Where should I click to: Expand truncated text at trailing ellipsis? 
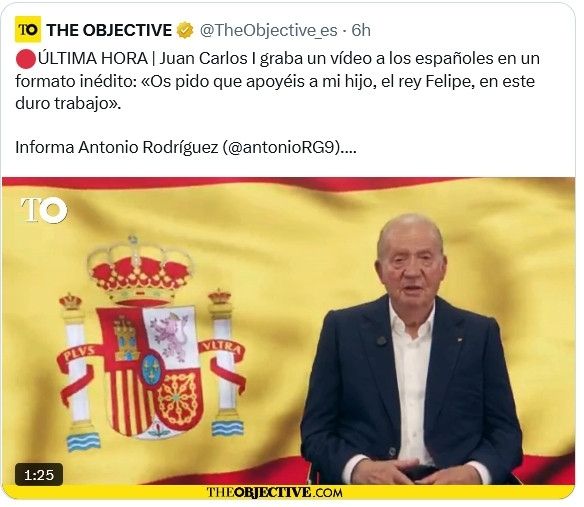350,150
